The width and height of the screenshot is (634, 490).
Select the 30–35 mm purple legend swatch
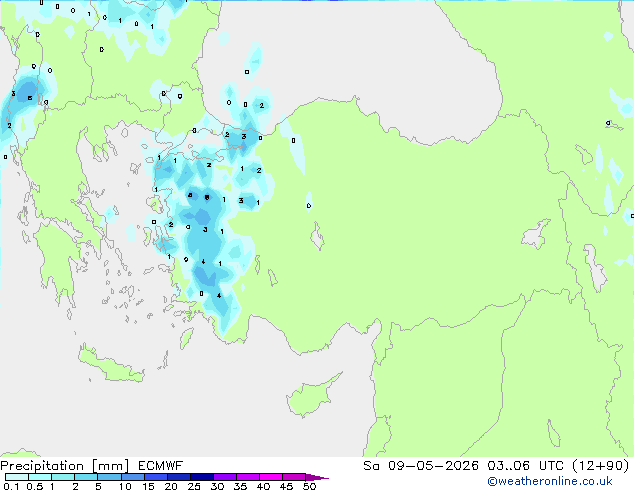[x=225, y=477]
